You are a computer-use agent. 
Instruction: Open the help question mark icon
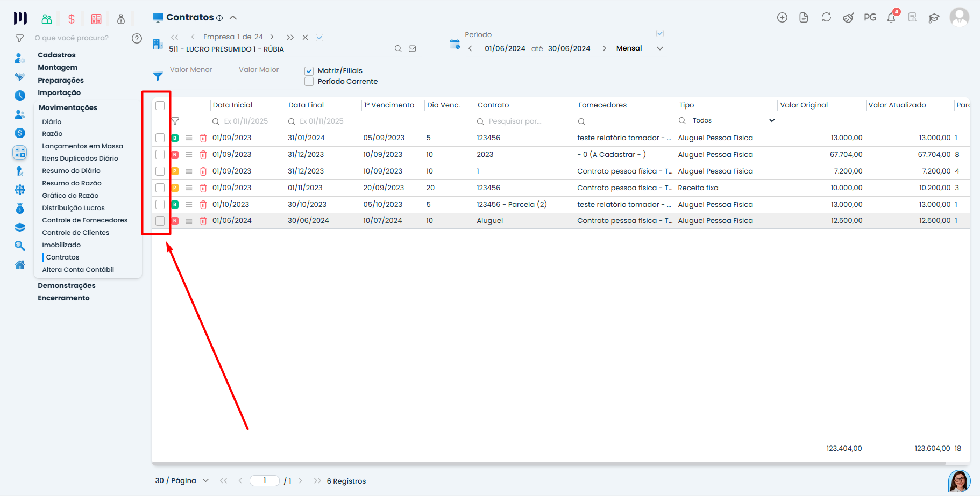coord(137,38)
